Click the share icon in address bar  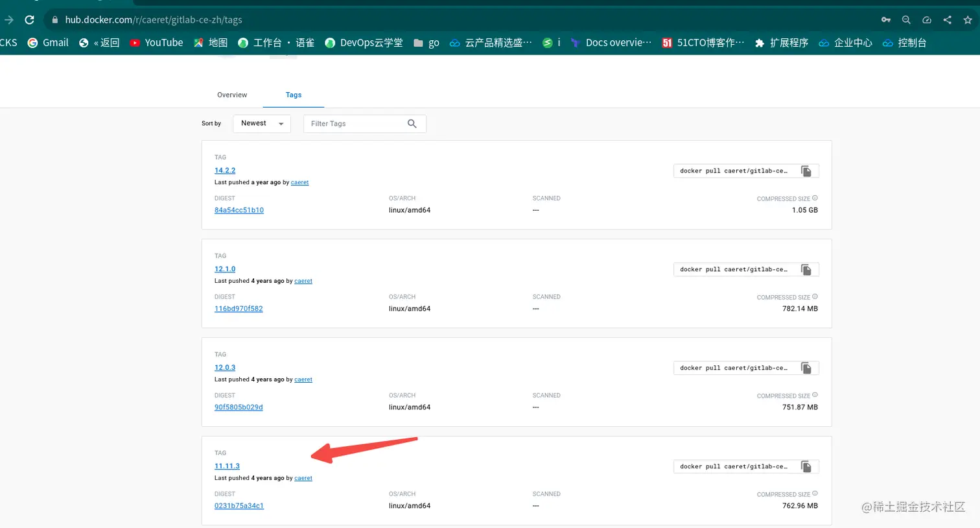(x=947, y=20)
